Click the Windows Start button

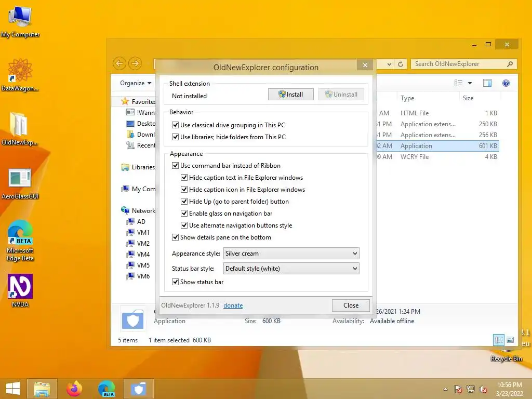[x=13, y=389]
